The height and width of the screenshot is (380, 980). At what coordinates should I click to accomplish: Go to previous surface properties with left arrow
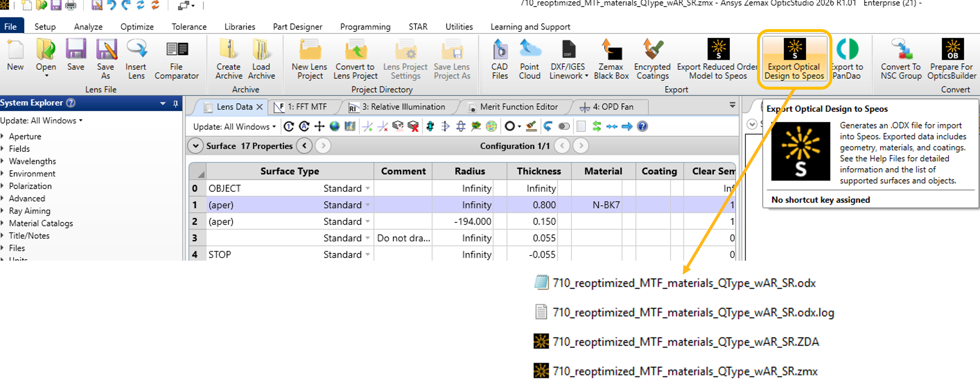point(304,146)
